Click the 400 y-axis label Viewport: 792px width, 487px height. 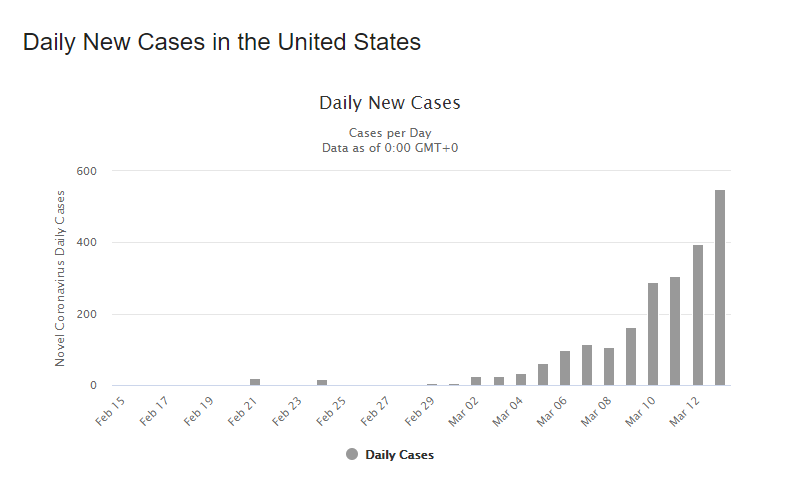86,242
